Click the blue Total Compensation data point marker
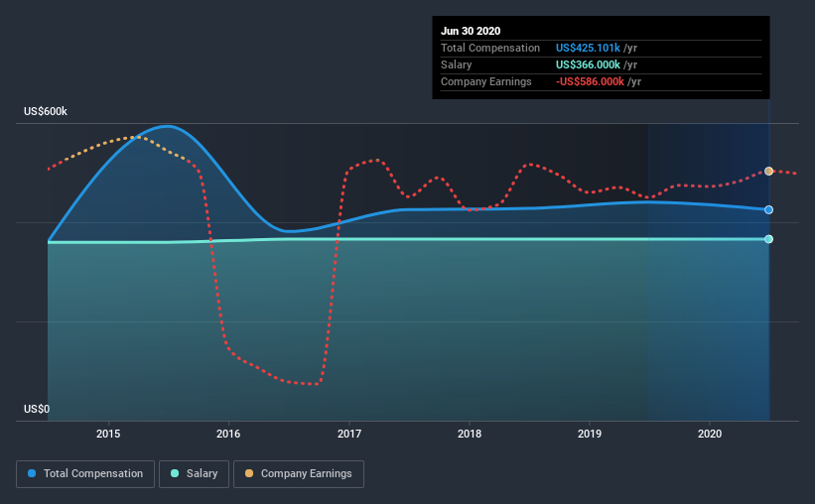 (x=768, y=210)
